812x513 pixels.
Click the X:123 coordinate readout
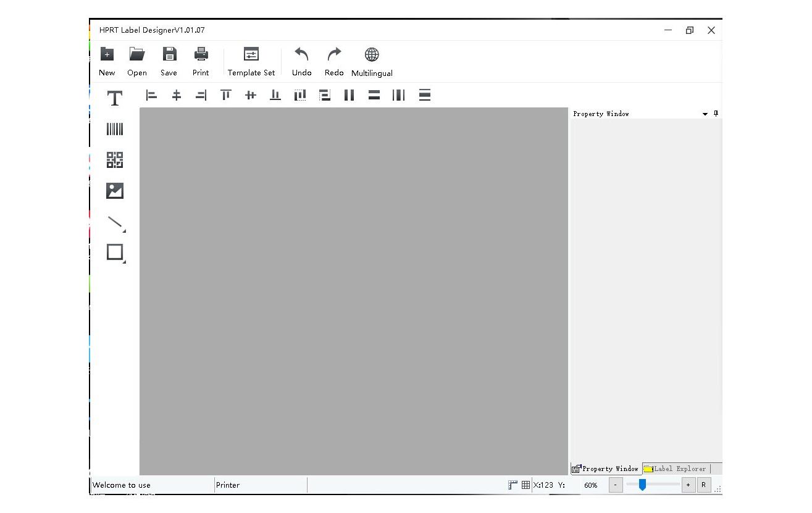tap(543, 485)
